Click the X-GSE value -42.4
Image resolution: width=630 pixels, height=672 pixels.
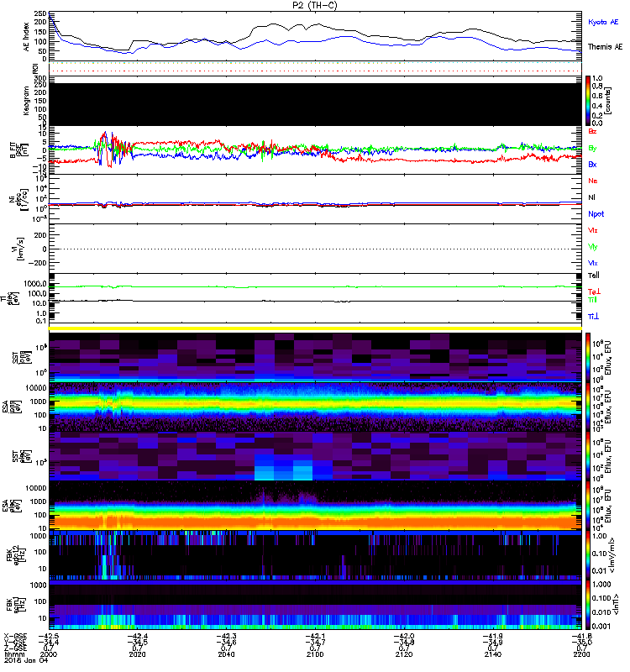click(137, 636)
